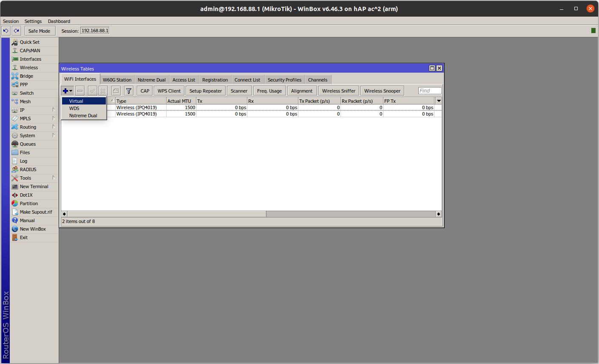Screen dimensions: 599x364
Task: Open the Queues section
Action: click(x=28, y=144)
